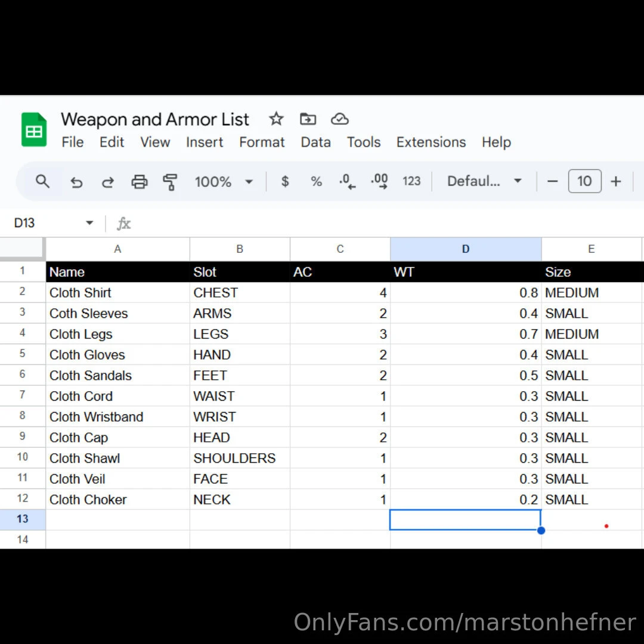Screen dimensions: 644x644
Task: Select the paint format roller
Action: 171,182
